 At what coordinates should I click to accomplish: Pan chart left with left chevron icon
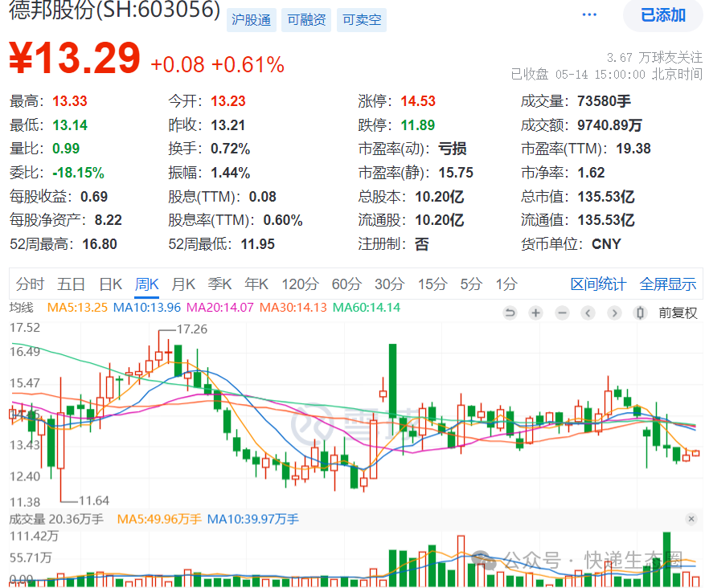[x=588, y=312]
